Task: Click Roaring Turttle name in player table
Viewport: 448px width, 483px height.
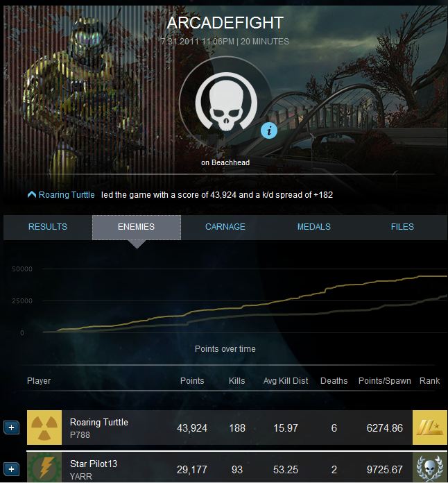Action: 99,423
